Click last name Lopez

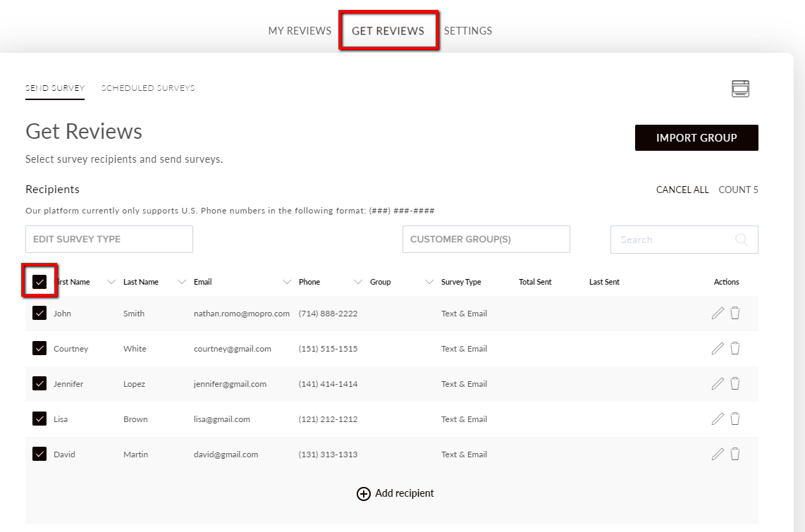(134, 384)
